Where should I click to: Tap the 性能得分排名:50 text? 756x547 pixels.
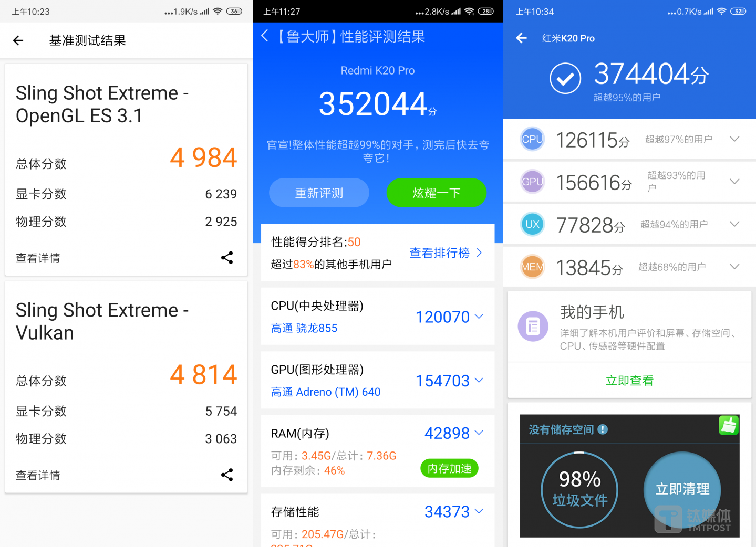pyautogui.click(x=316, y=242)
